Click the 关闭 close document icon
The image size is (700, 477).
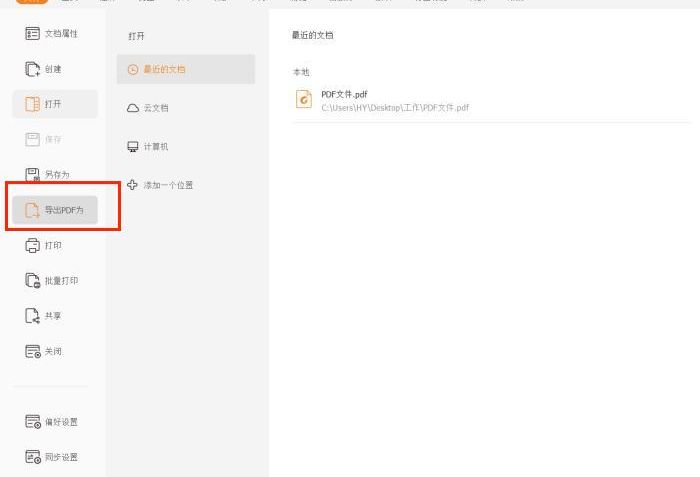coord(32,352)
